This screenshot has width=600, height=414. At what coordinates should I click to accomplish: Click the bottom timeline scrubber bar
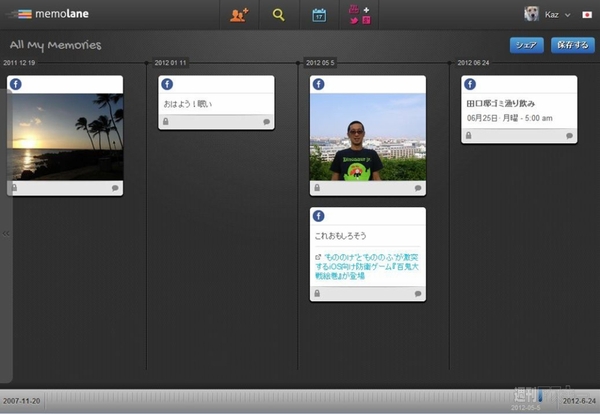tap(300, 401)
